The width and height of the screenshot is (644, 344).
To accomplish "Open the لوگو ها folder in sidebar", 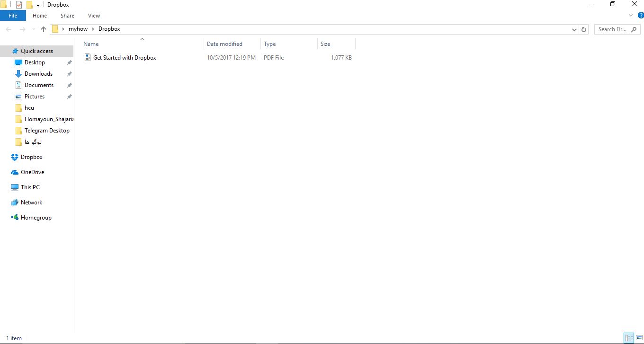I will [33, 142].
